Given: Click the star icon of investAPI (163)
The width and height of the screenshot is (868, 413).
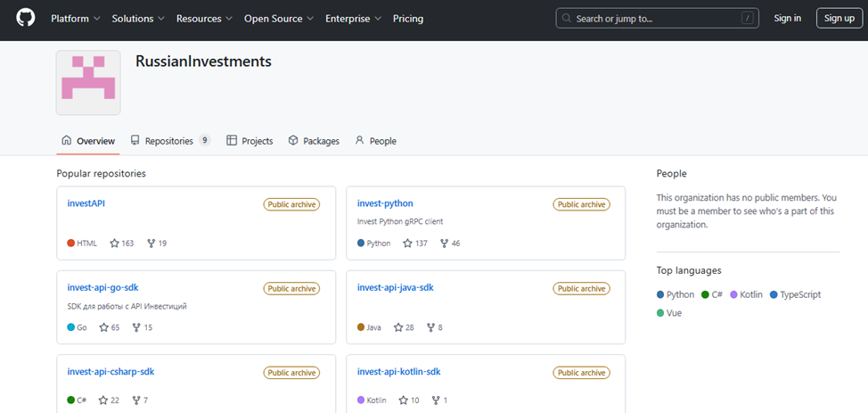Looking at the screenshot, I should 115,243.
